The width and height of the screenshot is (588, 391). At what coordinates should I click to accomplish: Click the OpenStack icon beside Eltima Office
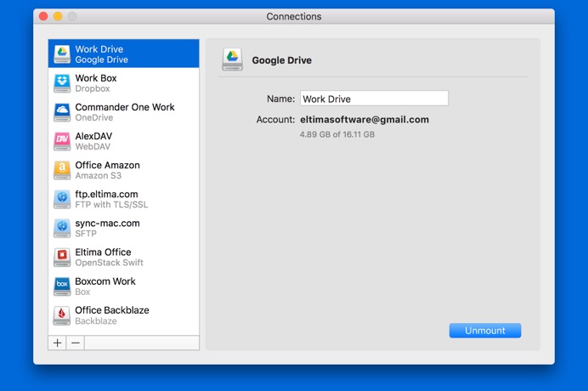(x=62, y=257)
